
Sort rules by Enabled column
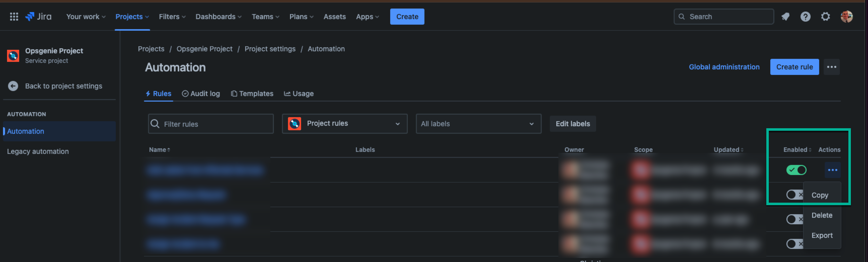797,150
